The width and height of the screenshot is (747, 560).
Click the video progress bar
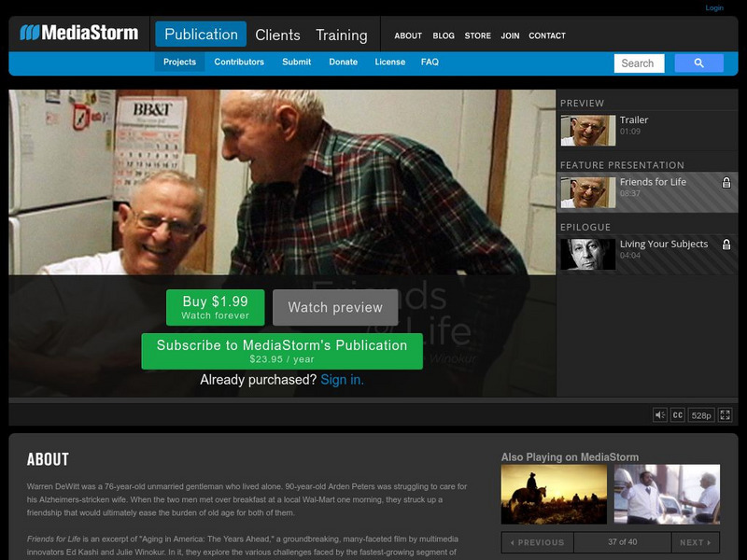click(283, 401)
